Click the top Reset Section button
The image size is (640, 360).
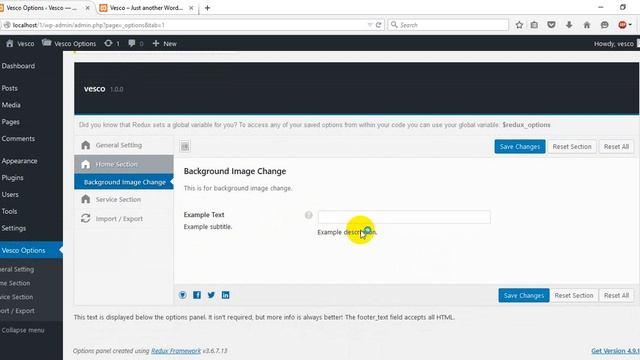point(572,147)
